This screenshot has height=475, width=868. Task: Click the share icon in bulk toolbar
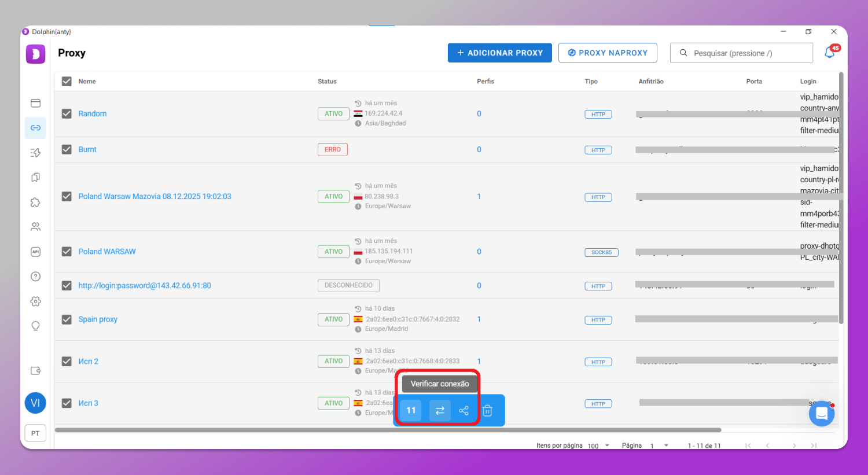[464, 410]
